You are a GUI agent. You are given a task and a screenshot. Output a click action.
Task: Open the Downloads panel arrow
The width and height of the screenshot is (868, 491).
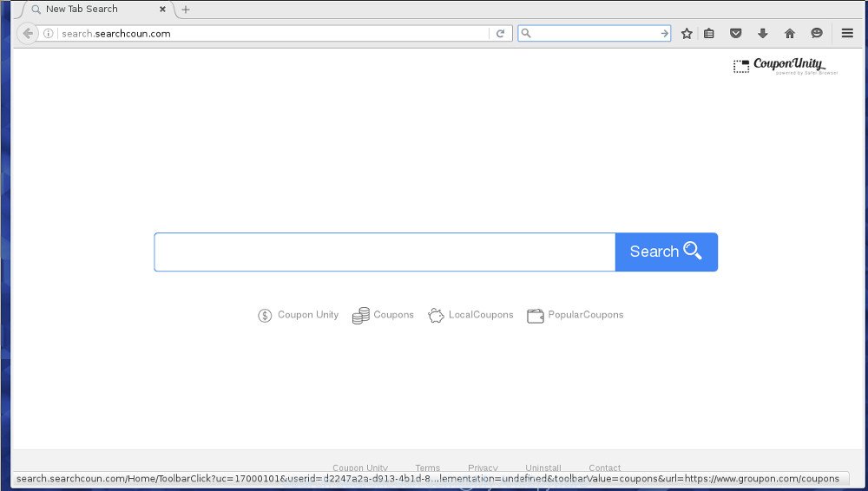(762, 33)
